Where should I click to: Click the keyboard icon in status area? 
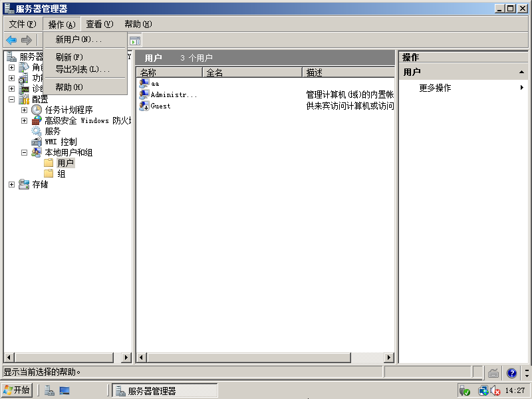(493, 373)
